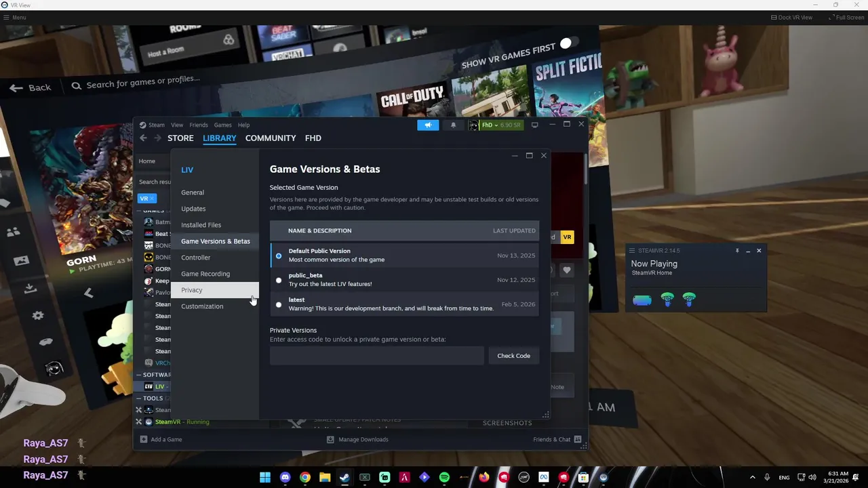This screenshot has height=488, width=868.
Task: Click Dock VR View button
Action: tap(791, 17)
